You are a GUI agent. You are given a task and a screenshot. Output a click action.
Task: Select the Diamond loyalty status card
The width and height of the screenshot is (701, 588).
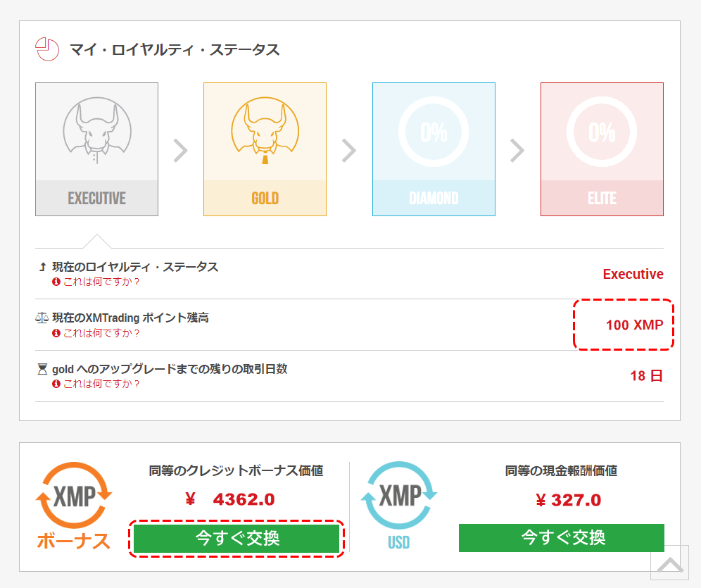pyautogui.click(x=434, y=149)
